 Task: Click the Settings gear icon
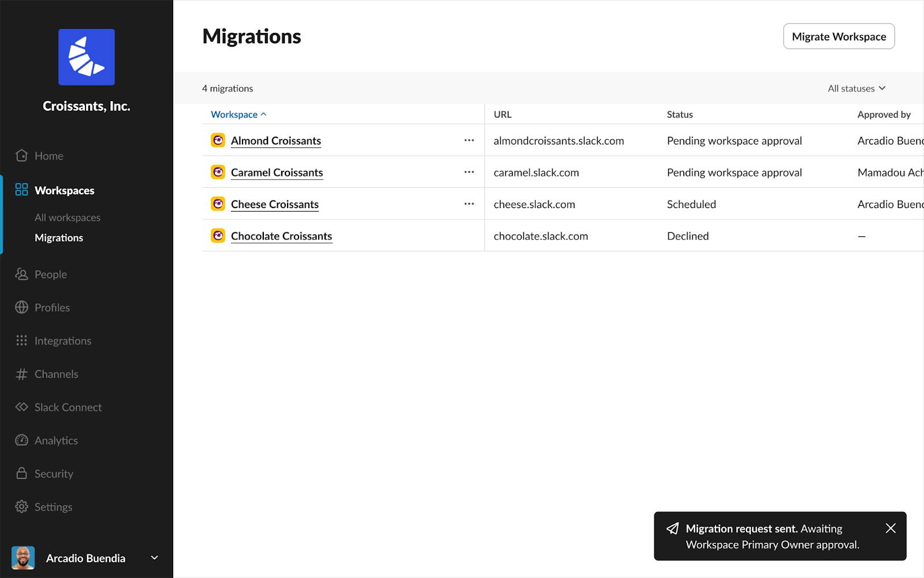(x=21, y=507)
